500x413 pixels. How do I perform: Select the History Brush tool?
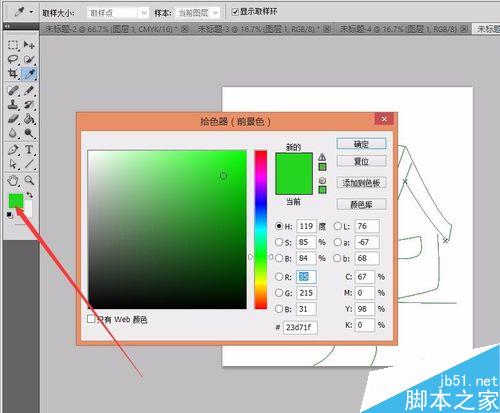29,105
